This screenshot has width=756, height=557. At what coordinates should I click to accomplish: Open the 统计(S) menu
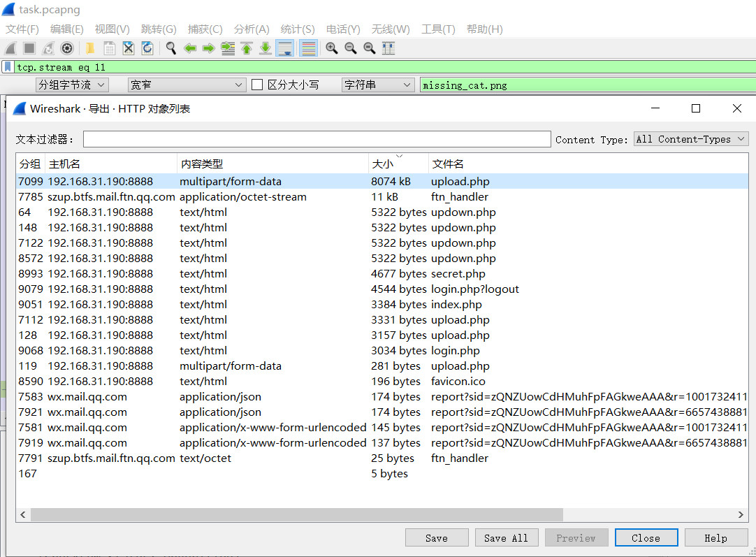[x=298, y=29]
